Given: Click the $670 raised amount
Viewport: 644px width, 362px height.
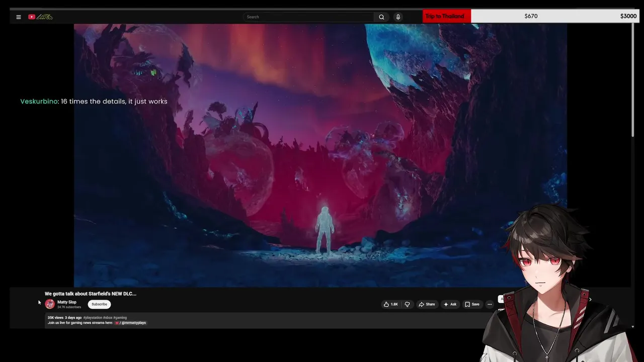Looking at the screenshot, I should pyautogui.click(x=531, y=16).
